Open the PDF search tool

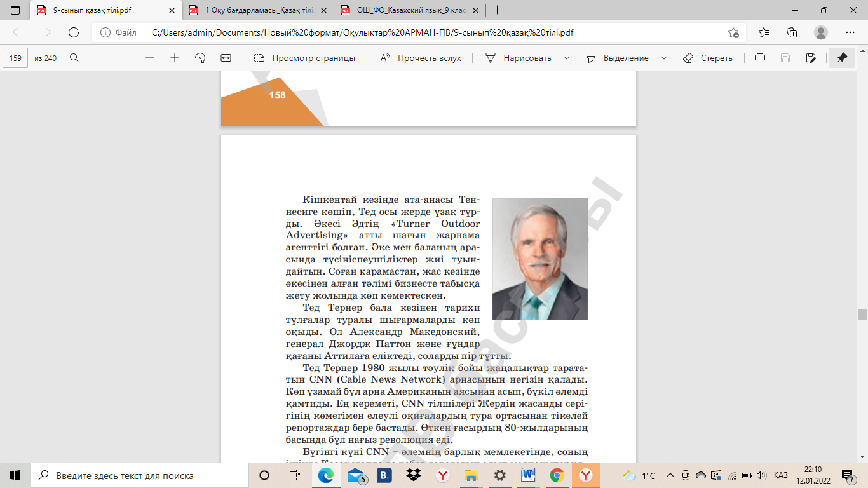[x=74, y=58]
